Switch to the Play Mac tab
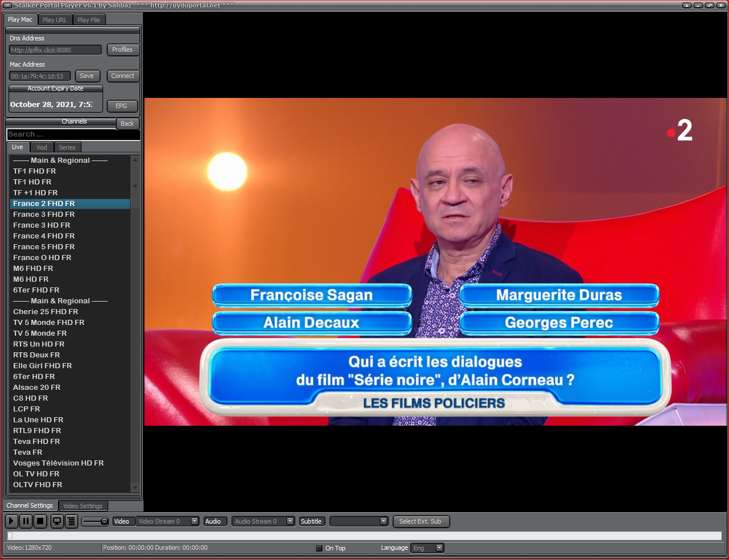The width and height of the screenshot is (729, 560). (21, 19)
